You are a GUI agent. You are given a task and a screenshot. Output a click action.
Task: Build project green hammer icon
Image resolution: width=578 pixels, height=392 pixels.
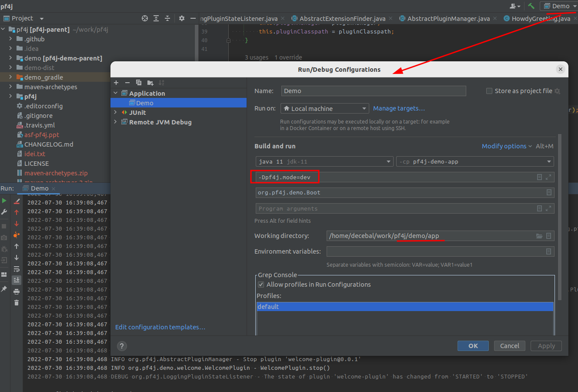(x=531, y=6)
